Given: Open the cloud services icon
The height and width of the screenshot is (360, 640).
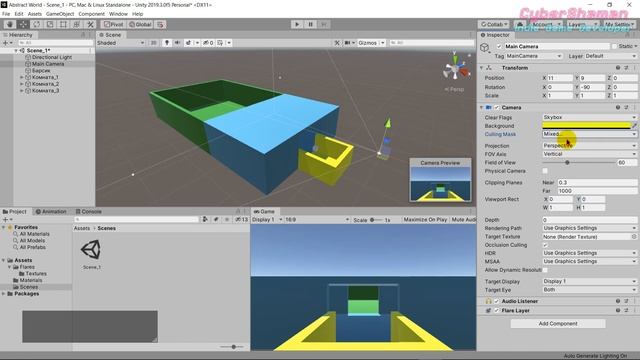Looking at the screenshot, I should pyautogui.click(x=520, y=24).
